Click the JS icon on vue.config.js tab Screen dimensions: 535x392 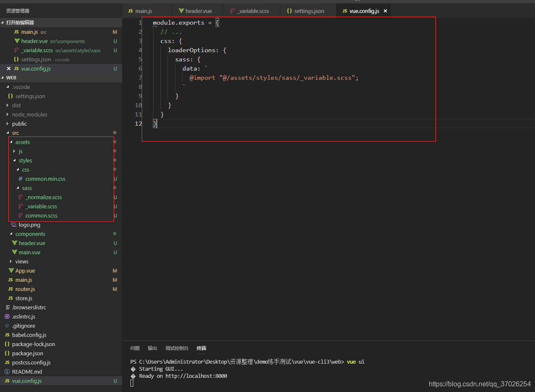(x=345, y=11)
